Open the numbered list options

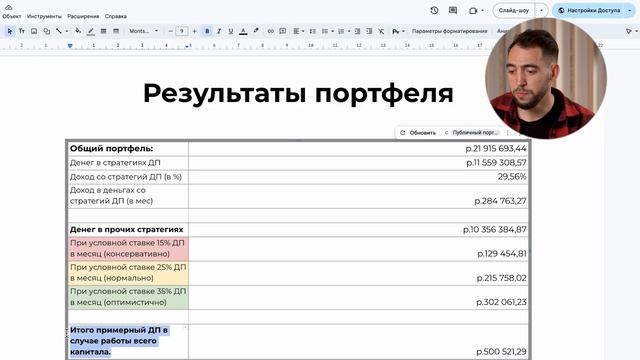click(x=344, y=31)
